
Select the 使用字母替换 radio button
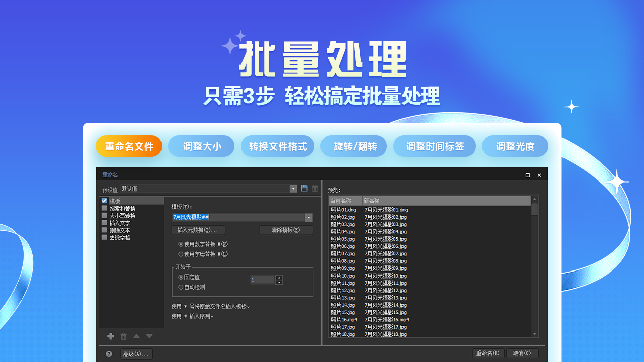click(181, 254)
